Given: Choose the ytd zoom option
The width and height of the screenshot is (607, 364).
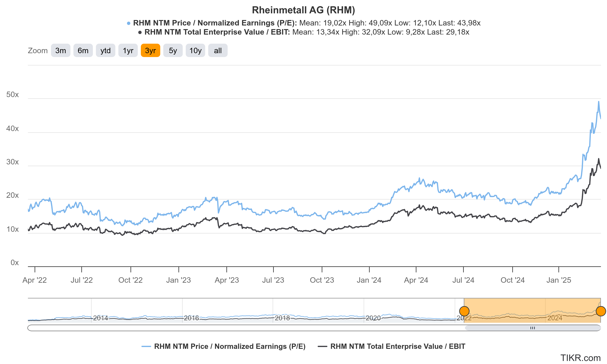Looking at the screenshot, I should (x=105, y=51).
